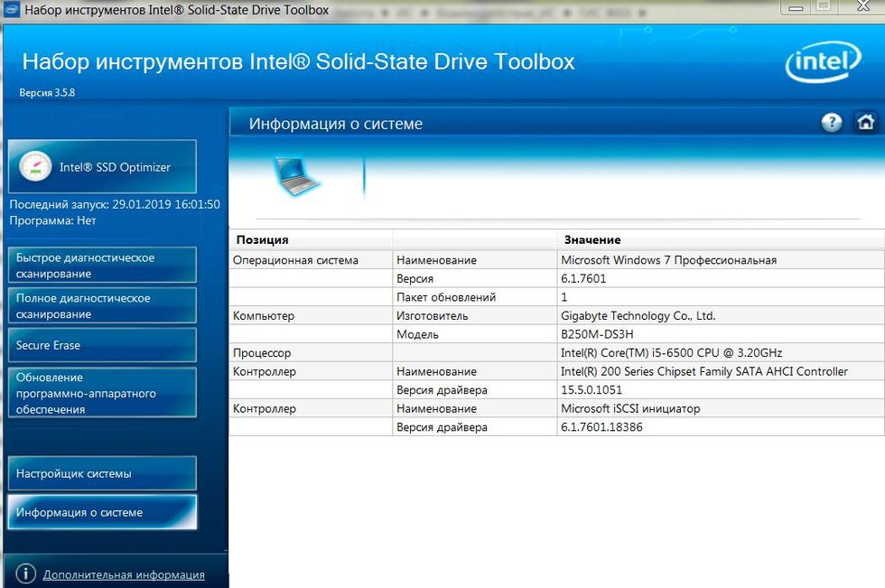This screenshot has width=885, height=588.
Task: Run the quick diagnostic scan (Быстрое)
Action: tap(101, 266)
